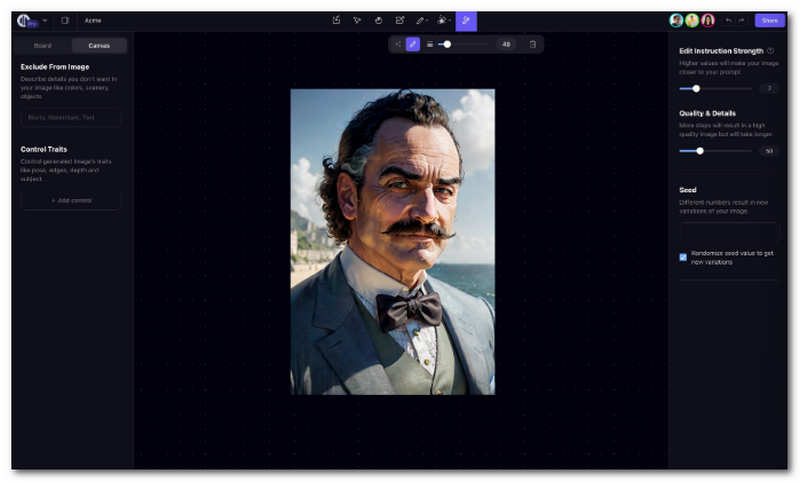Open the workspace logo dropdown arrow
This screenshot has width=800, height=482.
pyautogui.click(x=45, y=20)
